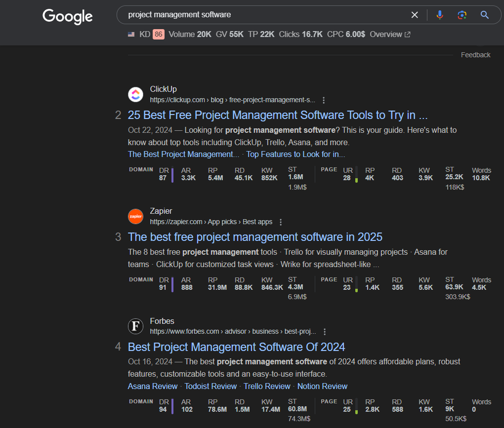Click Forbes domain DR 94 value

[x=163, y=409]
